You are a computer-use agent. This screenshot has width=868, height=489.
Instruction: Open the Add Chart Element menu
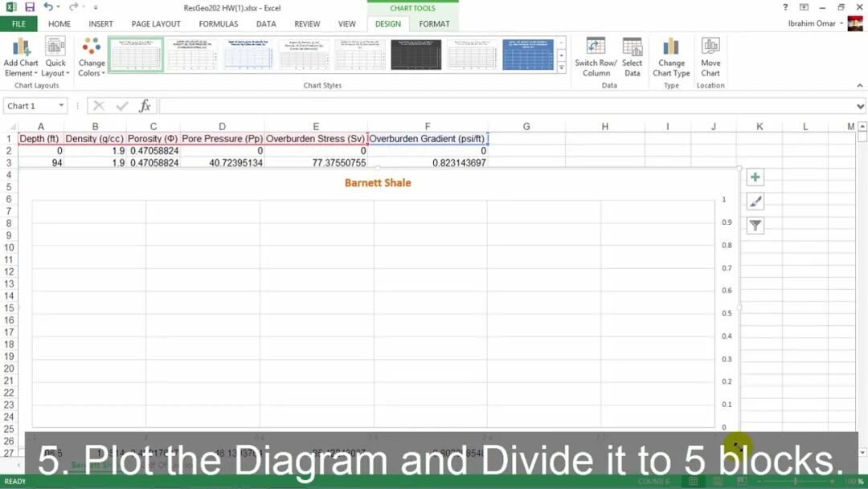pyautogui.click(x=21, y=58)
